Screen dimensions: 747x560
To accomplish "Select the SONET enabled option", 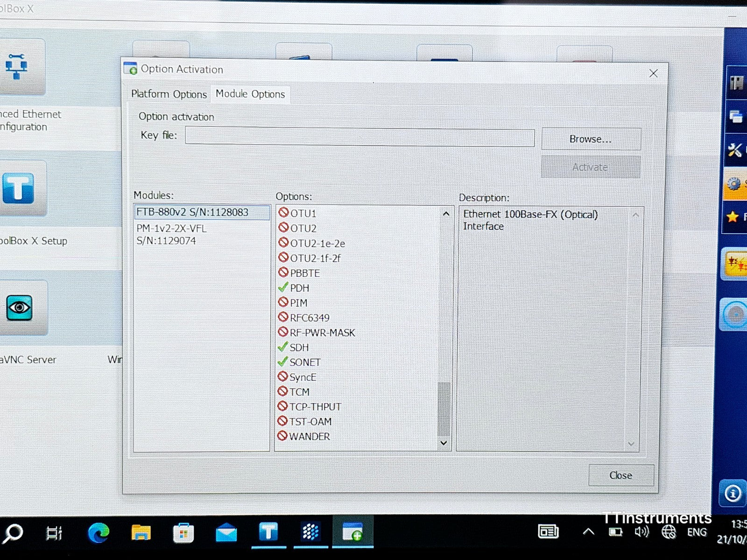I will pyautogui.click(x=304, y=362).
